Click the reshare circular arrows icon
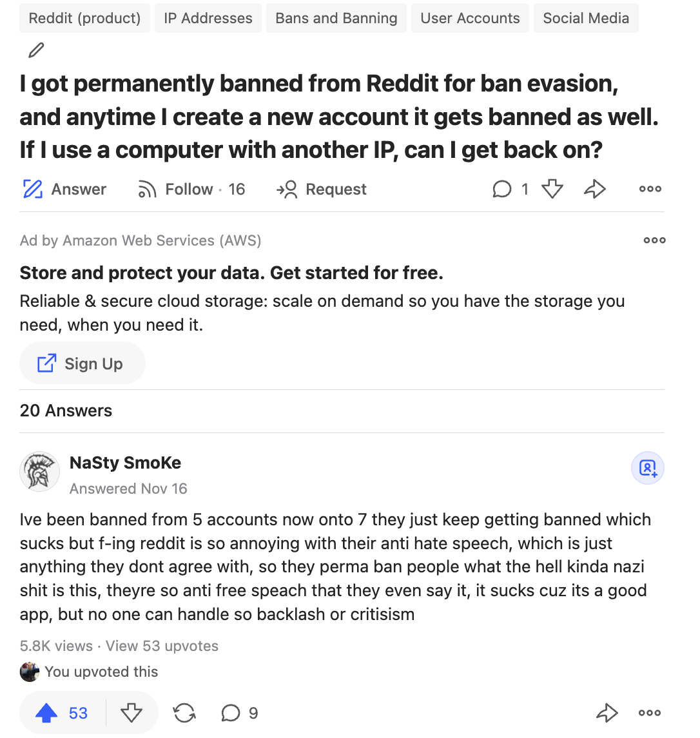The image size is (700, 738). (x=184, y=713)
